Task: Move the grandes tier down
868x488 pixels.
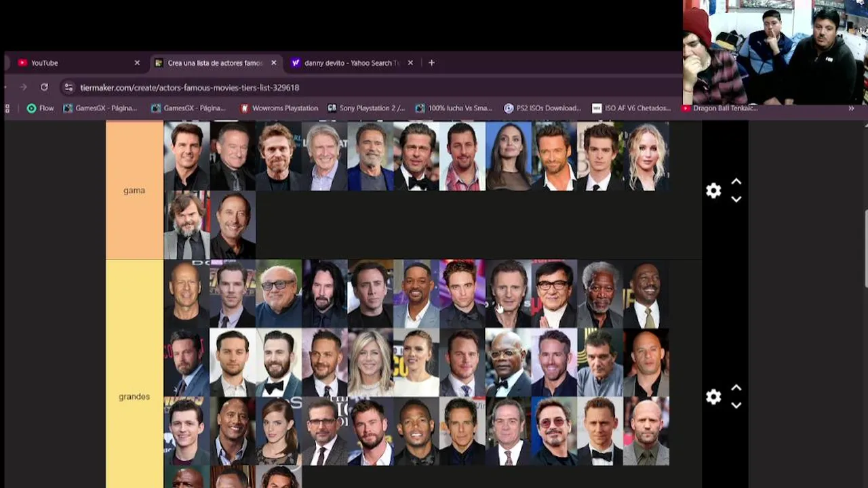Action: pos(736,405)
